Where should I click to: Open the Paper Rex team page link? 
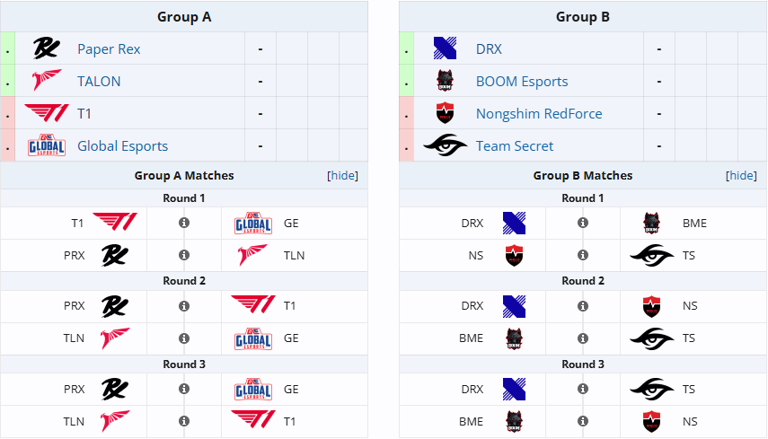[x=110, y=48]
